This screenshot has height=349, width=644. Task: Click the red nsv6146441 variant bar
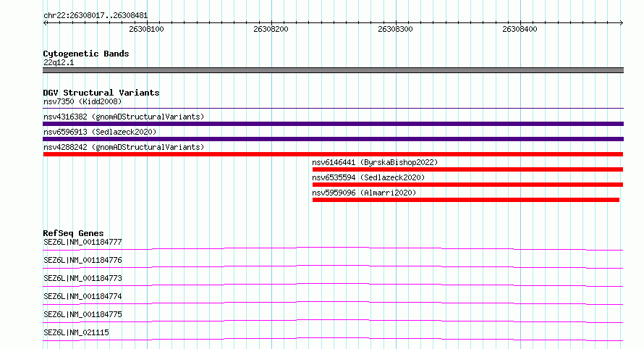point(467,169)
